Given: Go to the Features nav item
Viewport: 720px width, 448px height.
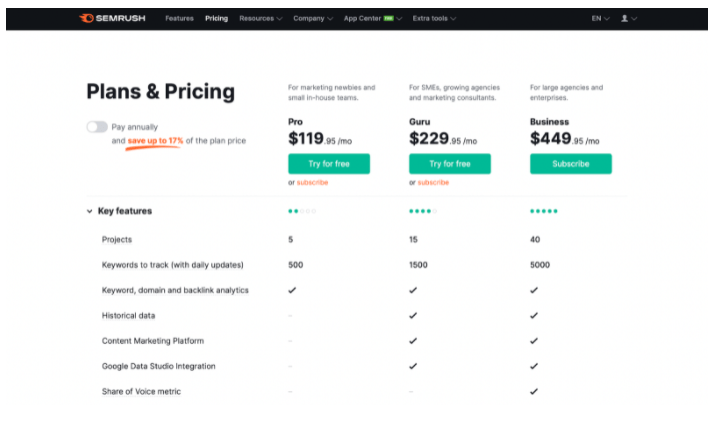Looking at the screenshot, I should pyautogui.click(x=179, y=18).
